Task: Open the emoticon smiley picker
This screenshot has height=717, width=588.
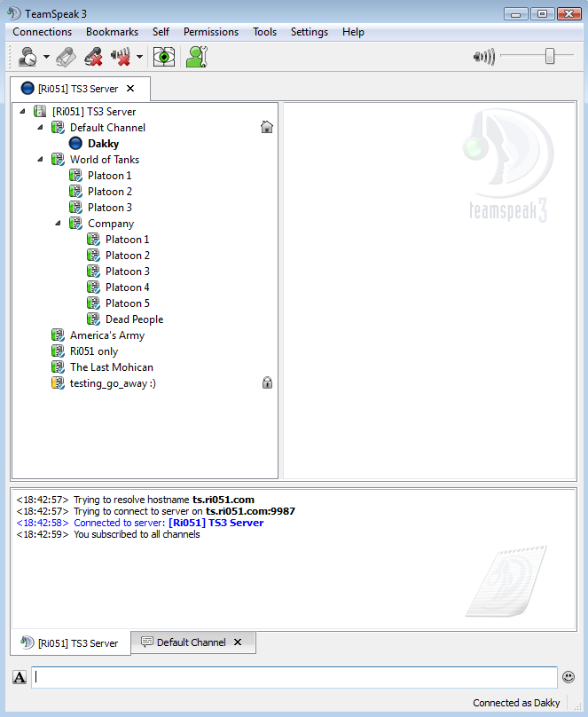Action: (568, 677)
